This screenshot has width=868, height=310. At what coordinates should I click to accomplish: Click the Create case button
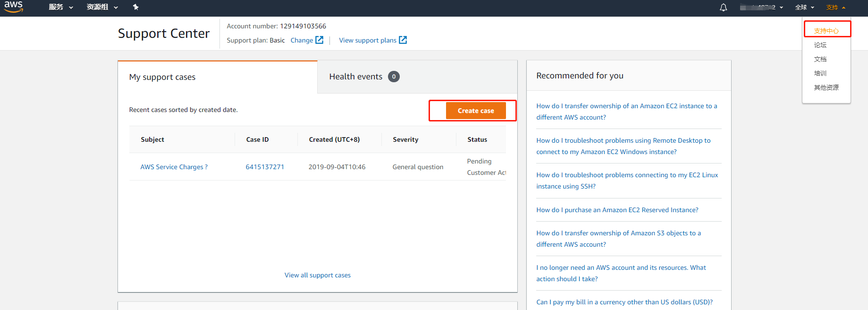click(x=476, y=111)
